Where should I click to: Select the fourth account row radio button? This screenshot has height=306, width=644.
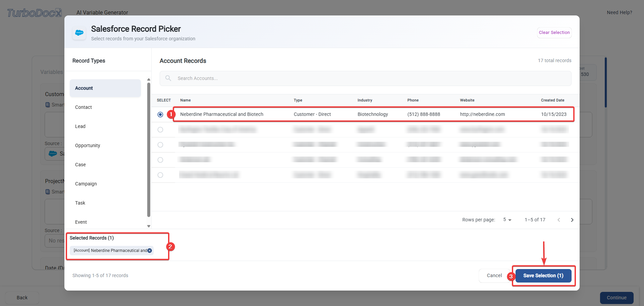(x=160, y=160)
